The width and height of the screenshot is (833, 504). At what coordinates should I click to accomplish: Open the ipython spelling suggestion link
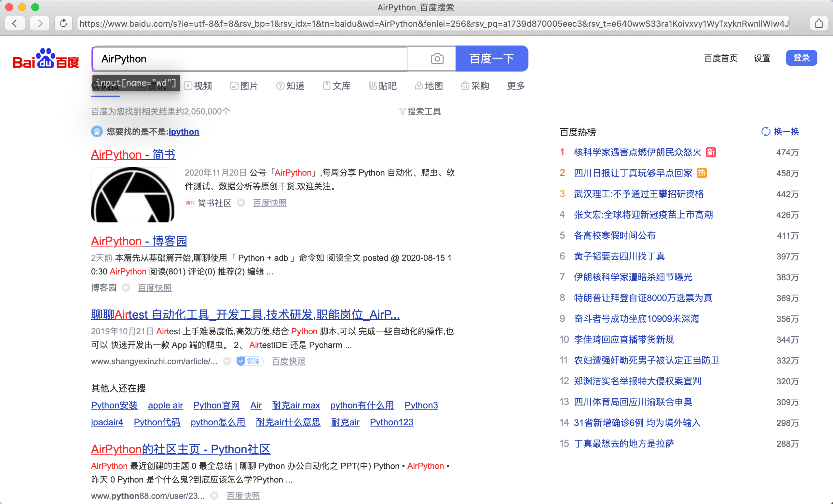tap(184, 132)
